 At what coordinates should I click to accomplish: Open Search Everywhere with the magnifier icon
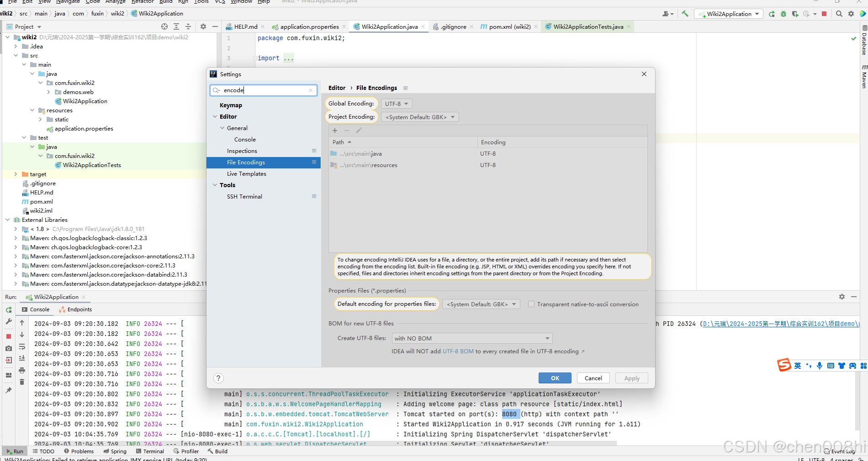pos(840,14)
